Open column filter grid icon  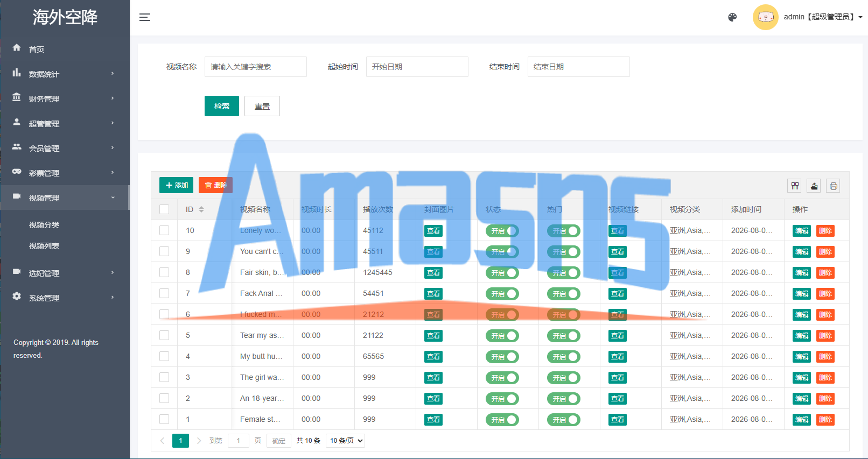tap(795, 186)
